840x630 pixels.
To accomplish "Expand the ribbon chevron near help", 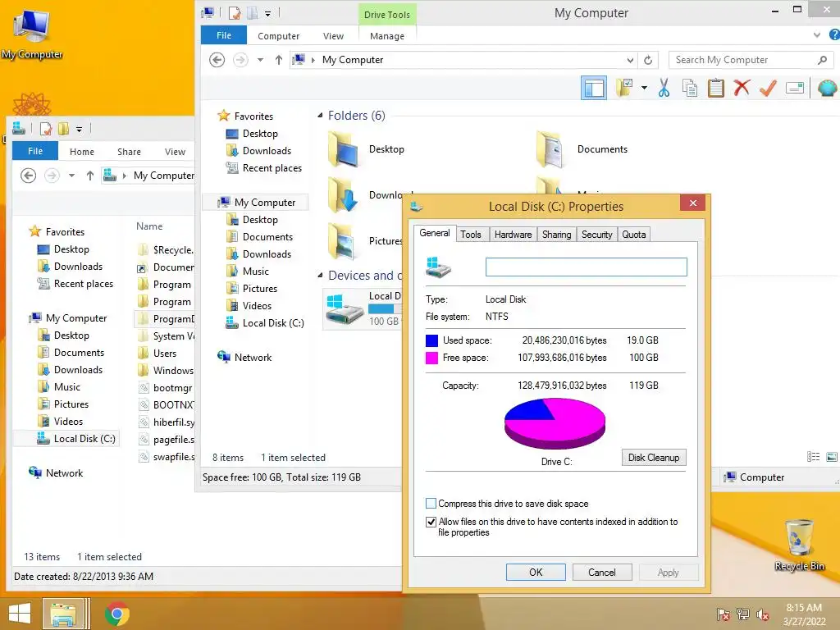I will [x=816, y=34].
